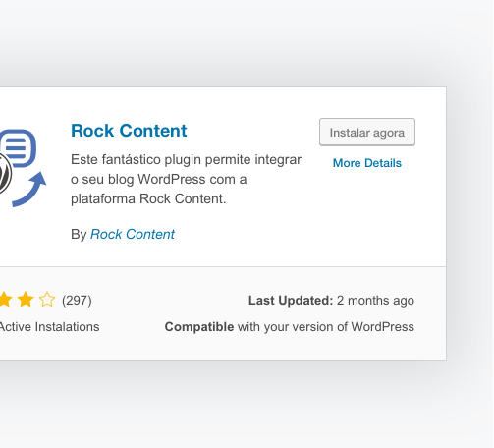Click the bold 'Compatible' text
Screen dimensions: 494x448
point(199,327)
